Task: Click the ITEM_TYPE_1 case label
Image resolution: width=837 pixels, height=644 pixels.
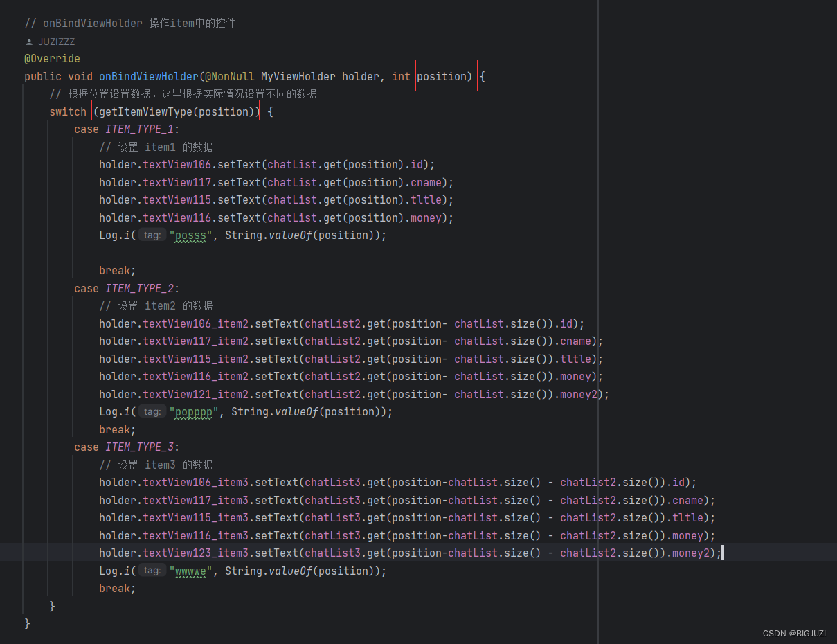Action: [x=139, y=129]
